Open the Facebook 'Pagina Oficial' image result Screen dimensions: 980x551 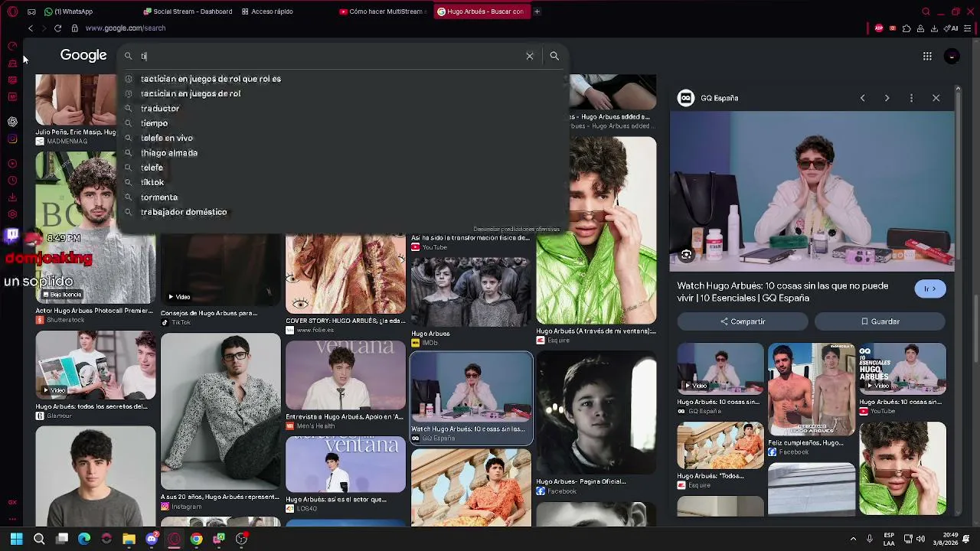[x=596, y=413]
